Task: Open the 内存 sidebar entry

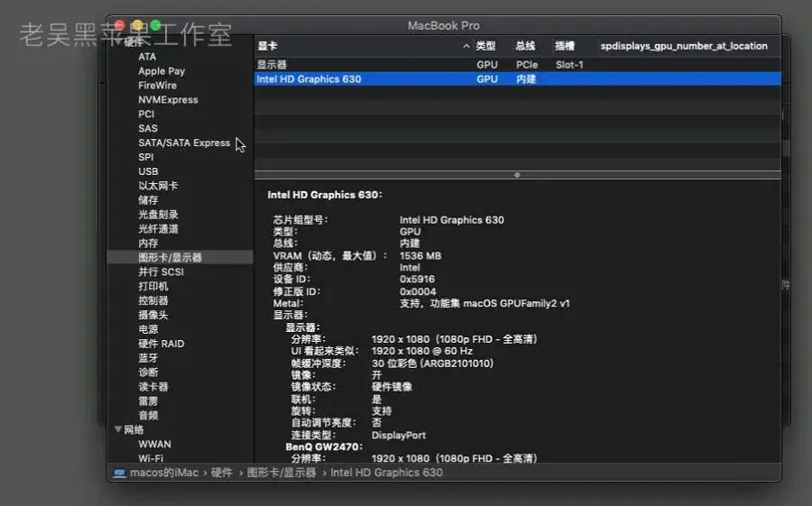Action: (148, 243)
